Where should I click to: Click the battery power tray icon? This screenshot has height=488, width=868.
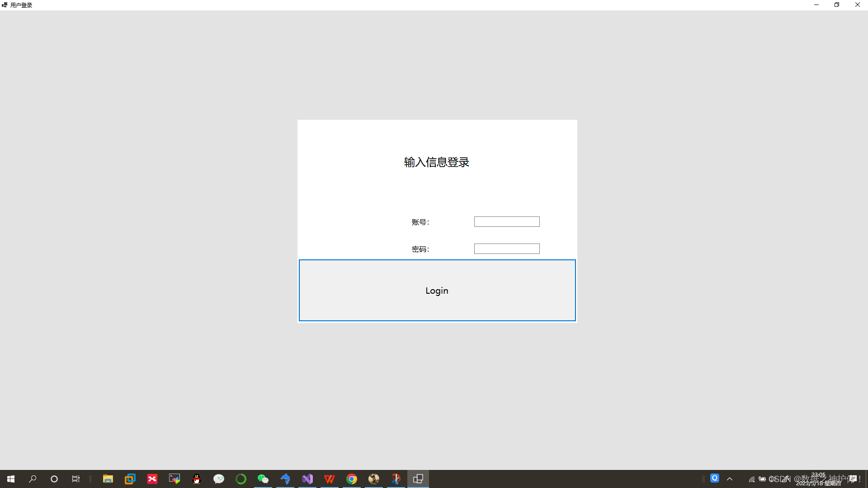[x=762, y=479]
